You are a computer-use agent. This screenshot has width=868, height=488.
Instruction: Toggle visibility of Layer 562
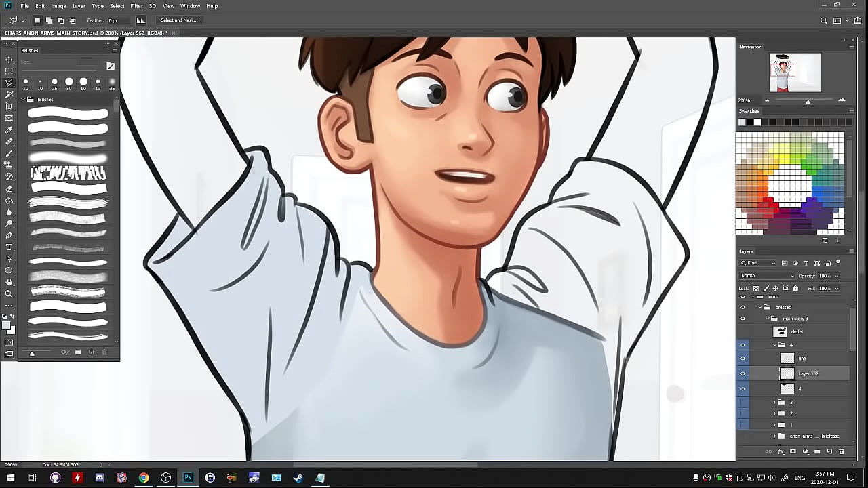click(743, 373)
